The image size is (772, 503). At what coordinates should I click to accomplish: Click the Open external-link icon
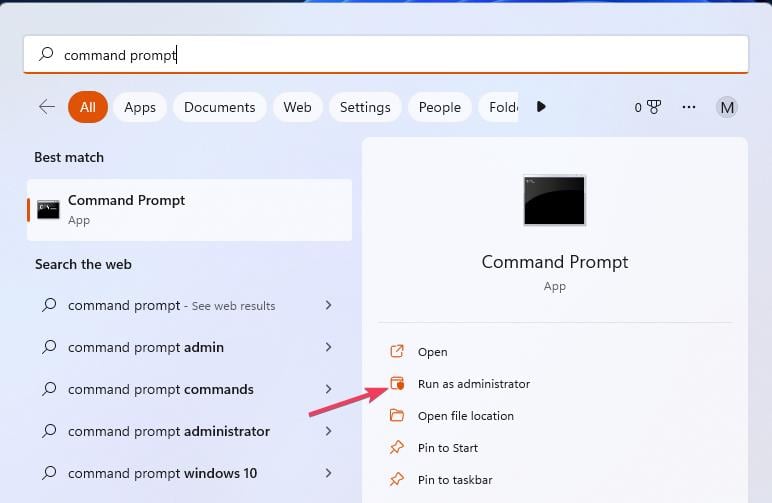pyautogui.click(x=397, y=351)
